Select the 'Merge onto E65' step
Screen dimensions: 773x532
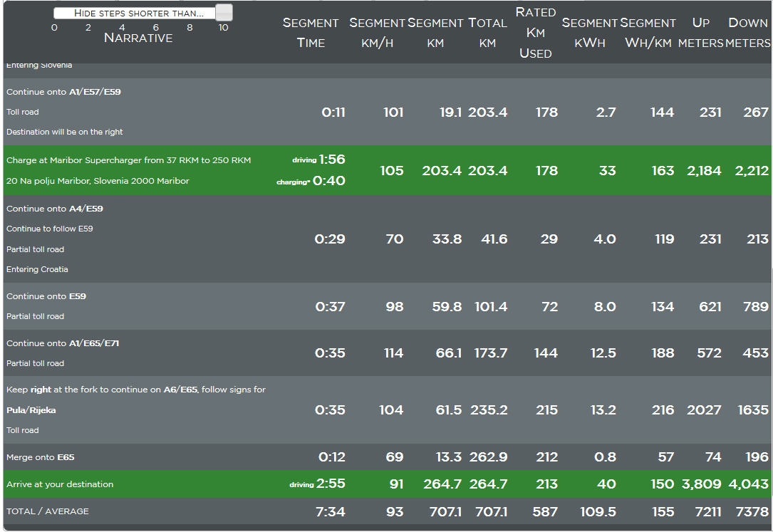(41, 457)
